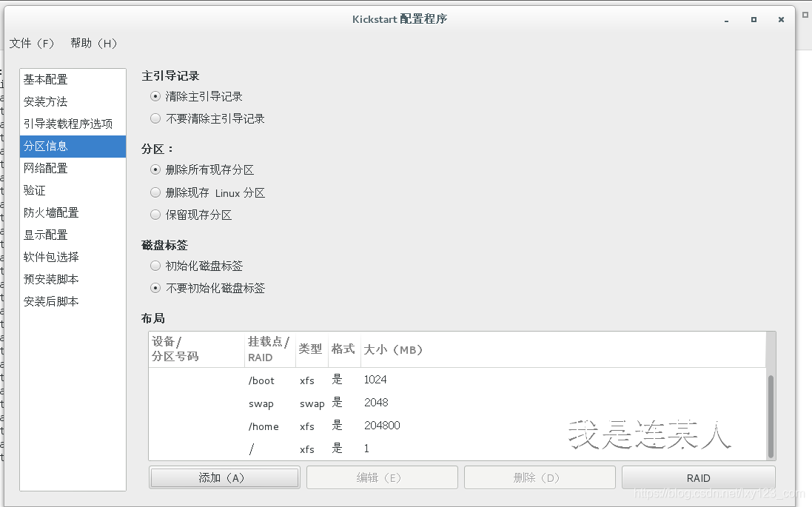The width and height of the screenshot is (812, 507).
Task: Open 引导装载程序选项 section
Action: (73, 124)
